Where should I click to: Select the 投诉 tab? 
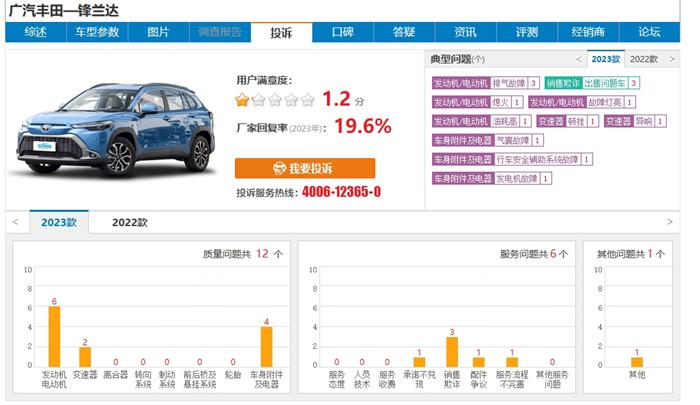point(281,33)
